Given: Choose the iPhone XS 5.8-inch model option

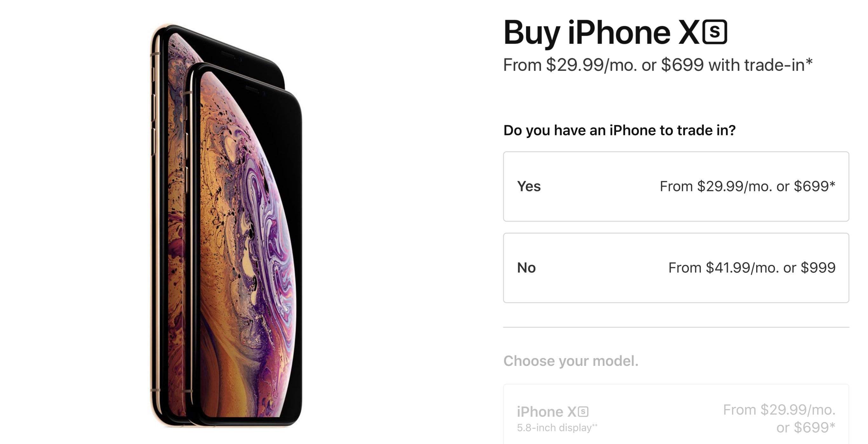Looking at the screenshot, I should 676,415.
